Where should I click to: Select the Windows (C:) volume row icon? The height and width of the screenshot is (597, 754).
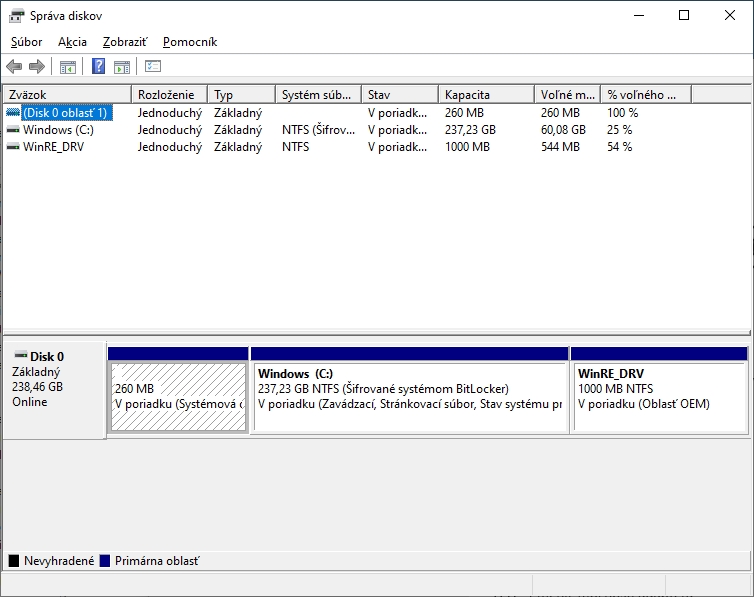coord(12,130)
